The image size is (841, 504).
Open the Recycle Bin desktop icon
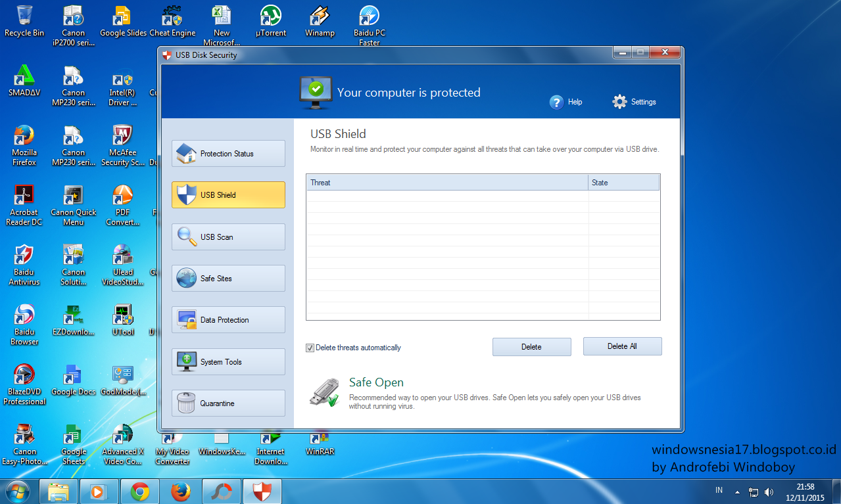[x=24, y=21]
